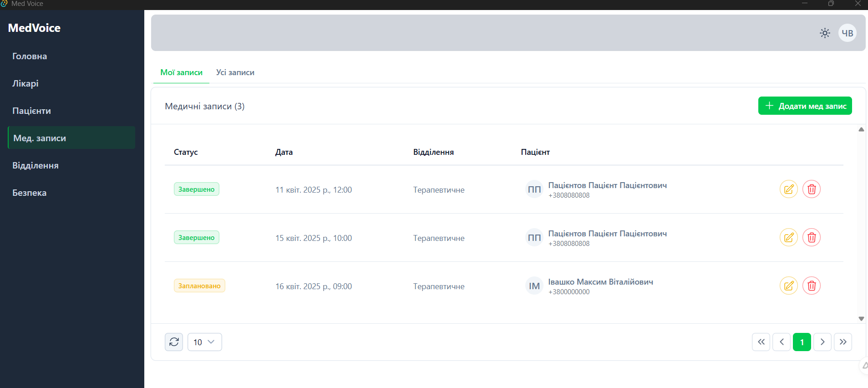Image resolution: width=868 pixels, height=388 pixels.
Task: Click the date 16 квіт. 2025 р., 09:00
Action: pos(314,286)
